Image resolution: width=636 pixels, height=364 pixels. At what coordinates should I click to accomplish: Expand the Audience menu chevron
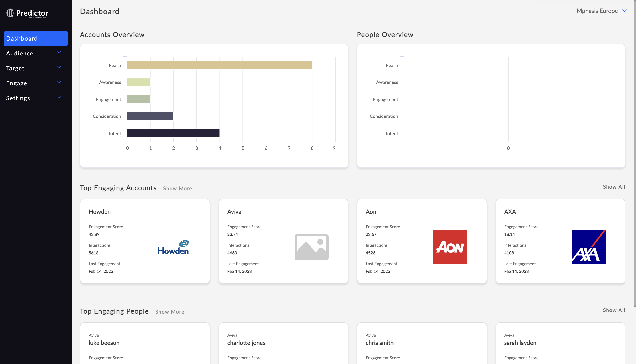click(59, 52)
